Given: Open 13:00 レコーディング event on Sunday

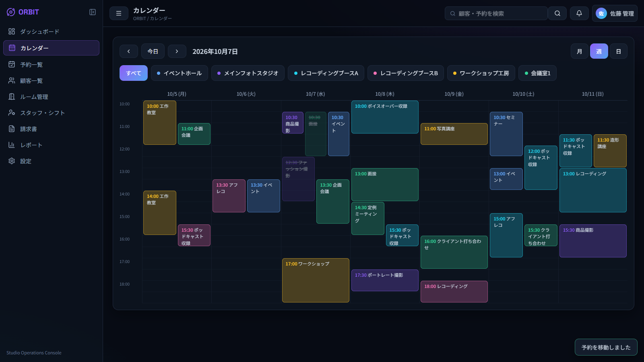Looking at the screenshot, I should (593, 190).
